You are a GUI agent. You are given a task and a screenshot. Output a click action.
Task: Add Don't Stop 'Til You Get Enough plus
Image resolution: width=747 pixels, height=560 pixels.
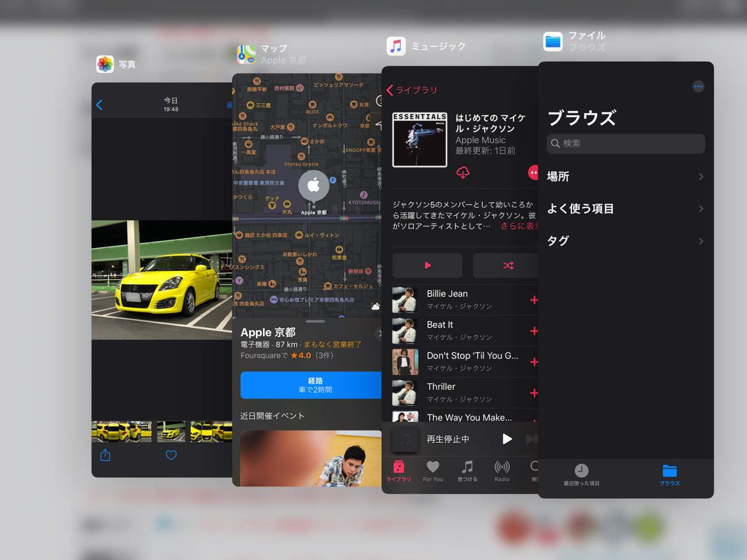tap(533, 362)
